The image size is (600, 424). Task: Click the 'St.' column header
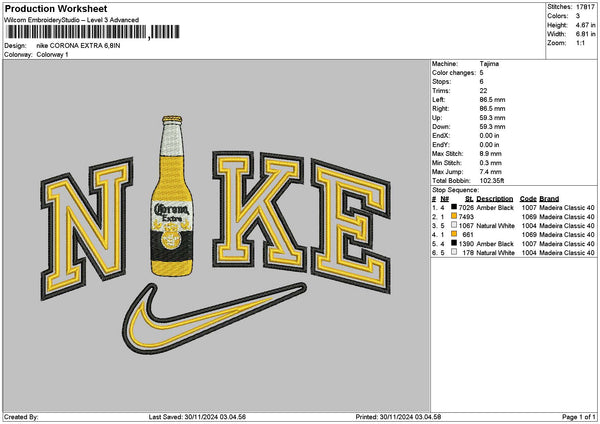click(x=470, y=199)
